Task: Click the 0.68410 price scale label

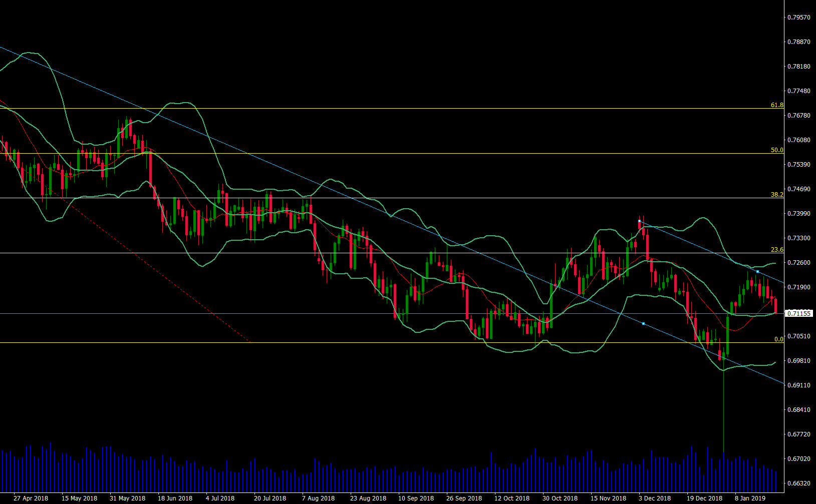Action: click(799, 410)
